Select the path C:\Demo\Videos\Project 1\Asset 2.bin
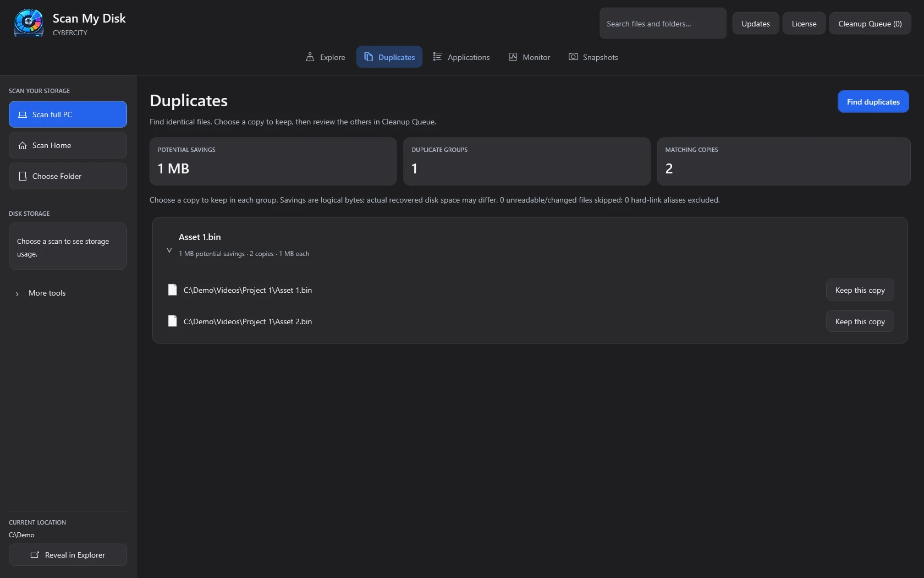This screenshot has width=924, height=578. point(248,321)
